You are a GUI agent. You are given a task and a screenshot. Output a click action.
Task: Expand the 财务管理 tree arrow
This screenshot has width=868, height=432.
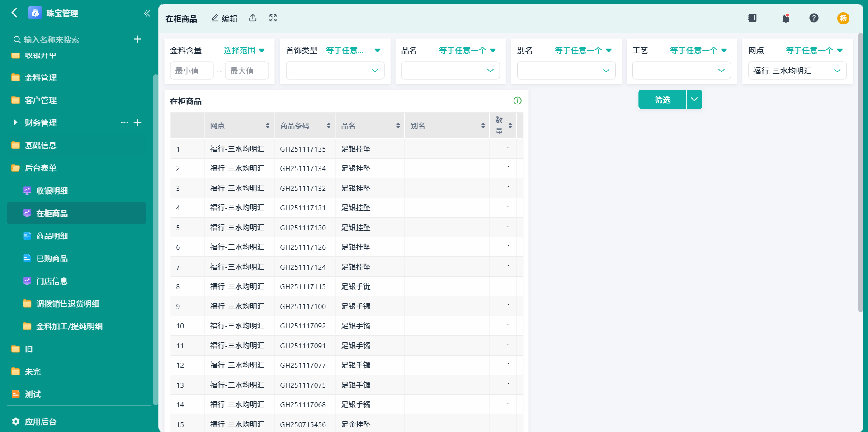point(15,123)
